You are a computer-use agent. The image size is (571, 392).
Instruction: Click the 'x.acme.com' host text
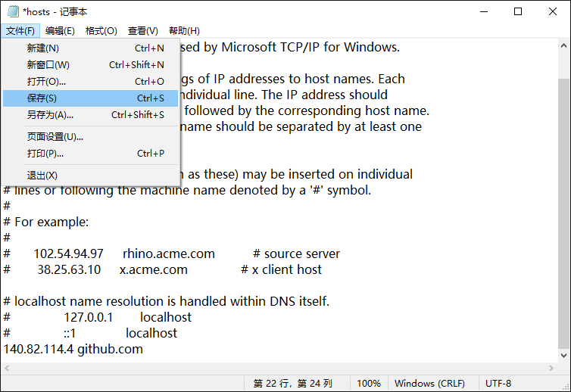pos(153,269)
